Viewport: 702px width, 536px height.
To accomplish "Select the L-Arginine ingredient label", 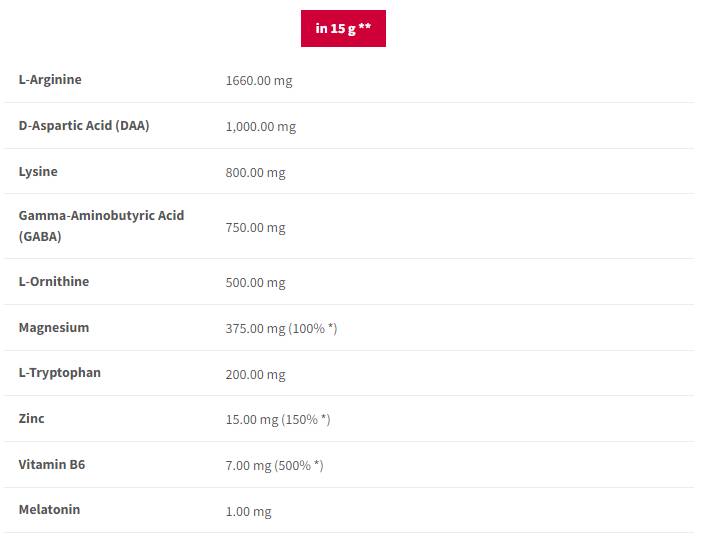I will (x=50, y=79).
